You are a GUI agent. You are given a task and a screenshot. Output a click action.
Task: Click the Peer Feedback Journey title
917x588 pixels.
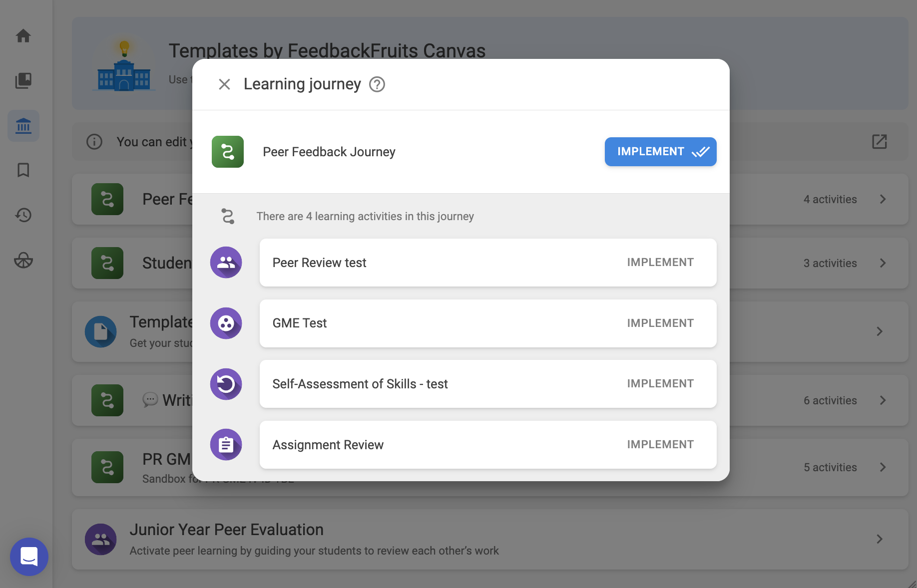tap(329, 152)
